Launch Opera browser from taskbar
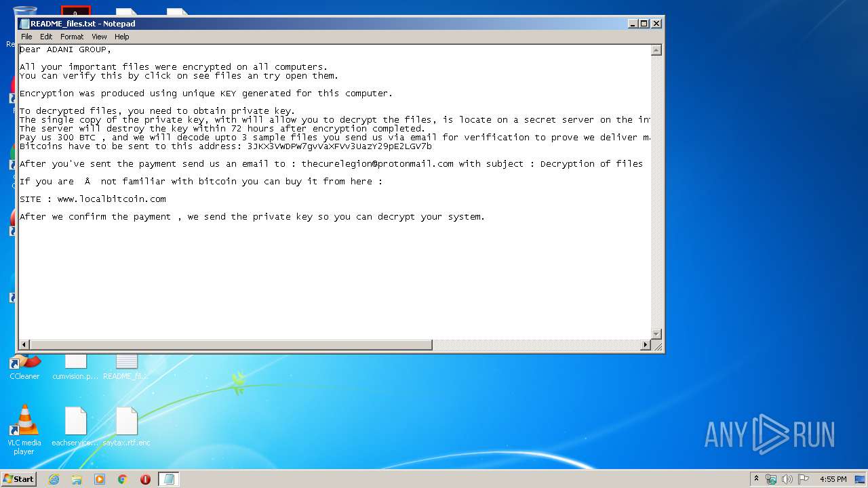The height and width of the screenshot is (488, 868). [145, 479]
